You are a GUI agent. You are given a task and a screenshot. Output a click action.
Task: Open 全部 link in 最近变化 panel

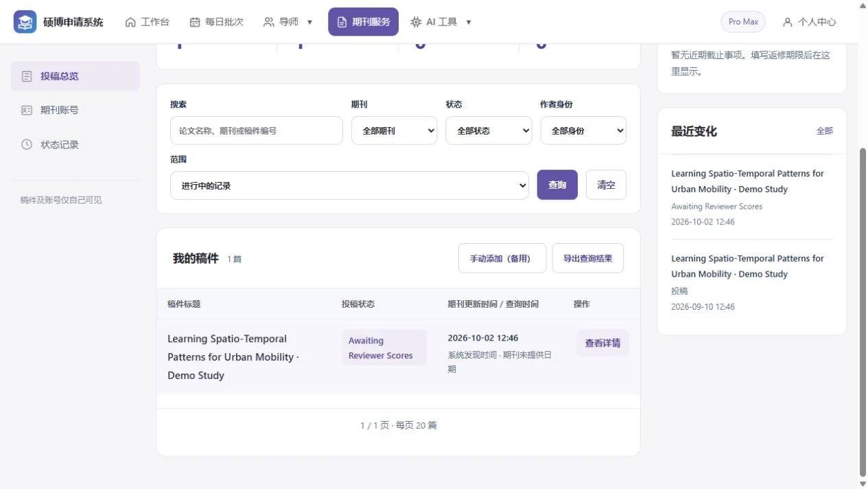pos(825,130)
